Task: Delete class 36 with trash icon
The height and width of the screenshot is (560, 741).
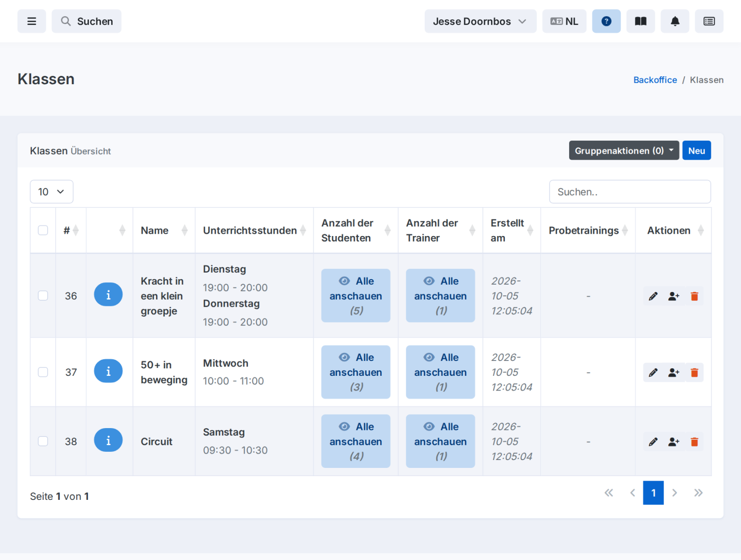Action: (x=694, y=296)
